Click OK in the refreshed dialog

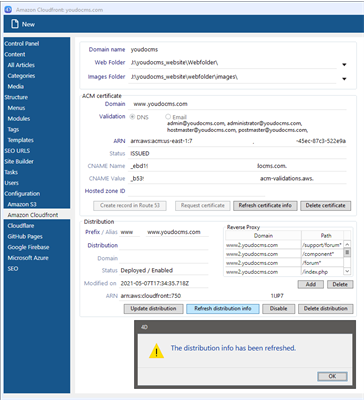tap(332, 376)
